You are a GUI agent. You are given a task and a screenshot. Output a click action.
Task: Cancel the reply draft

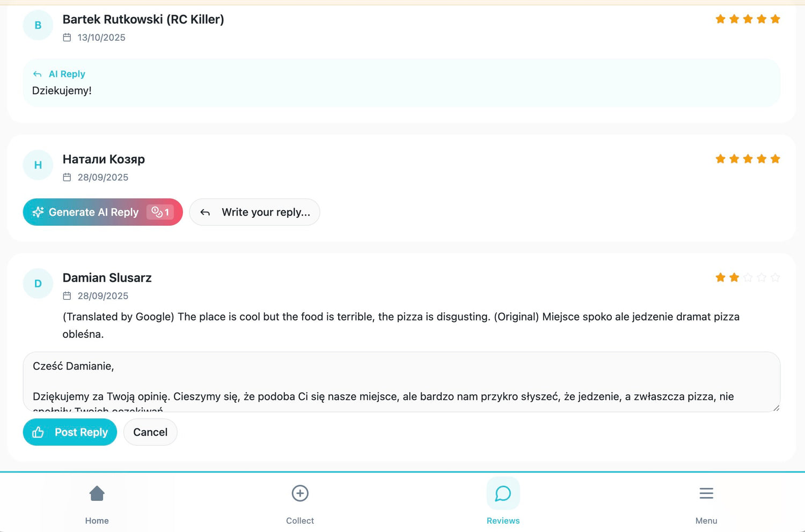150,432
